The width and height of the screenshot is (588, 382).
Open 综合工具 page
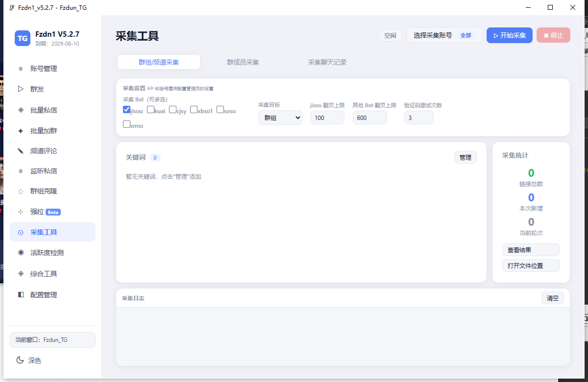click(x=52, y=274)
